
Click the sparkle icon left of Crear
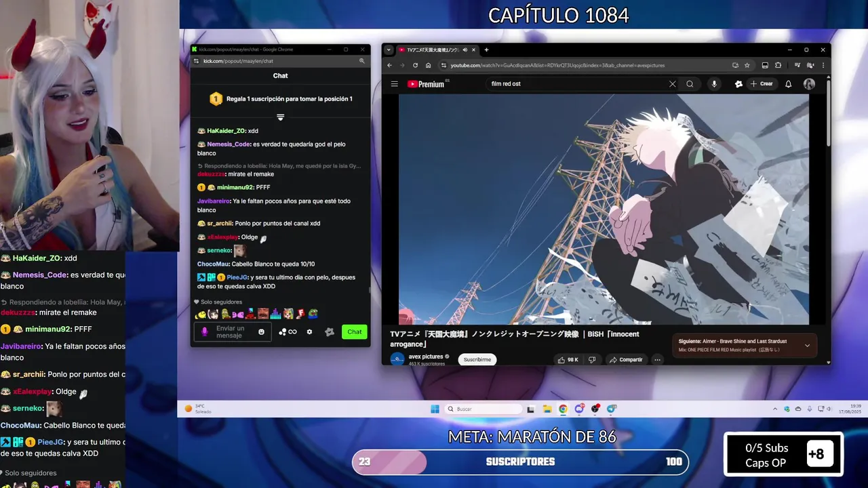tap(738, 84)
